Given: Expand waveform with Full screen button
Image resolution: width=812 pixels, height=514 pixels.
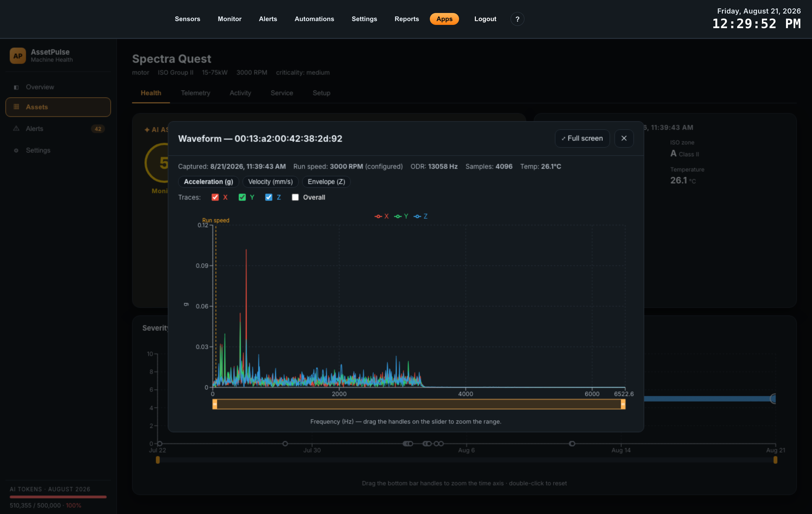Looking at the screenshot, I should [582, 139].
